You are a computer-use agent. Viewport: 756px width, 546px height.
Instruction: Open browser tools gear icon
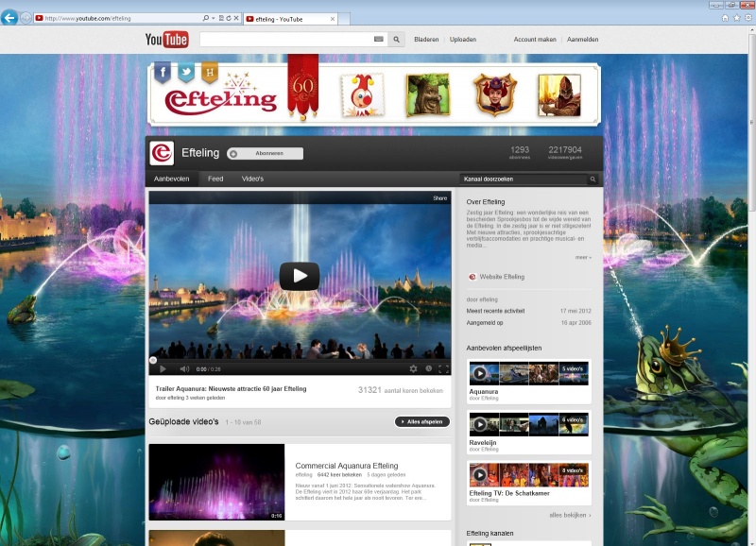(x=748, y=18)
